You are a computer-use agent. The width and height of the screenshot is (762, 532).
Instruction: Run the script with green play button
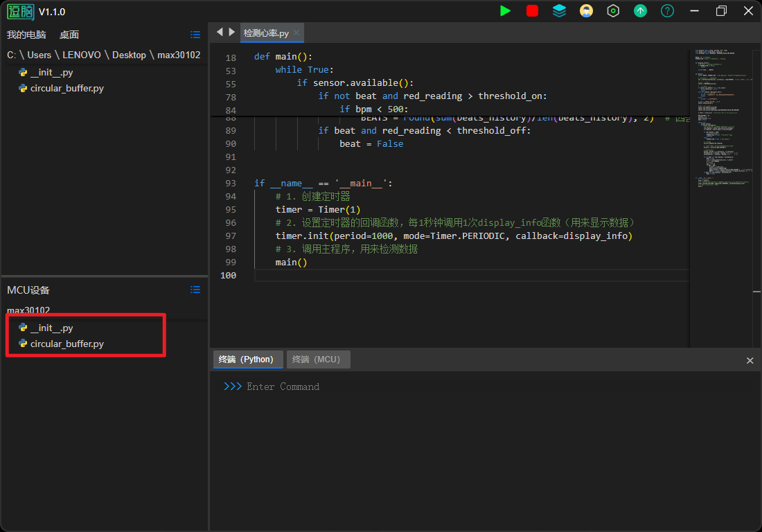[505, 10]
